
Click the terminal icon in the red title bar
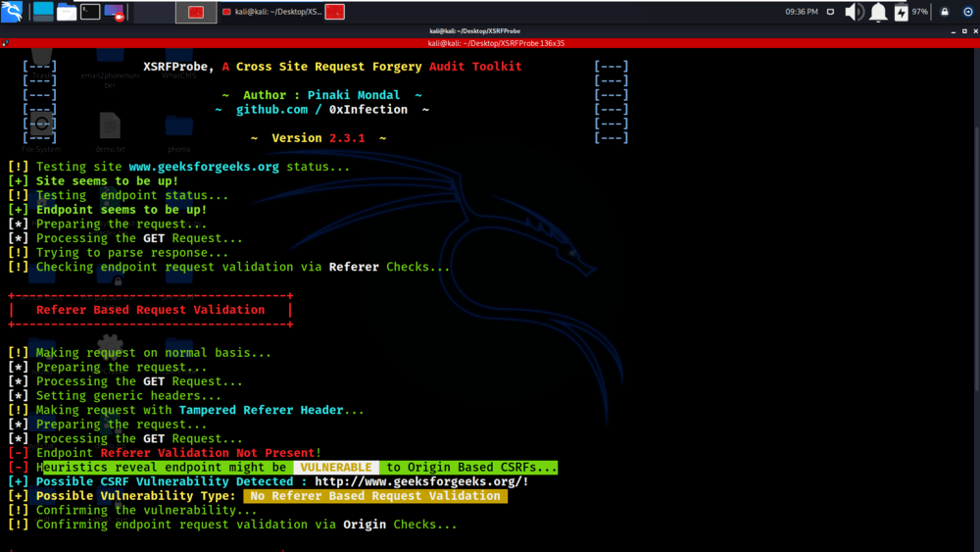click(x=5, y=43)
